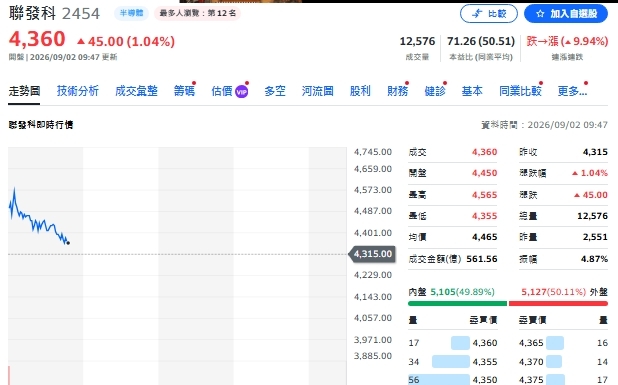This screenshot has width=618, height=385.
Task: Click the ask price 4,375 row
Action: 563,379
